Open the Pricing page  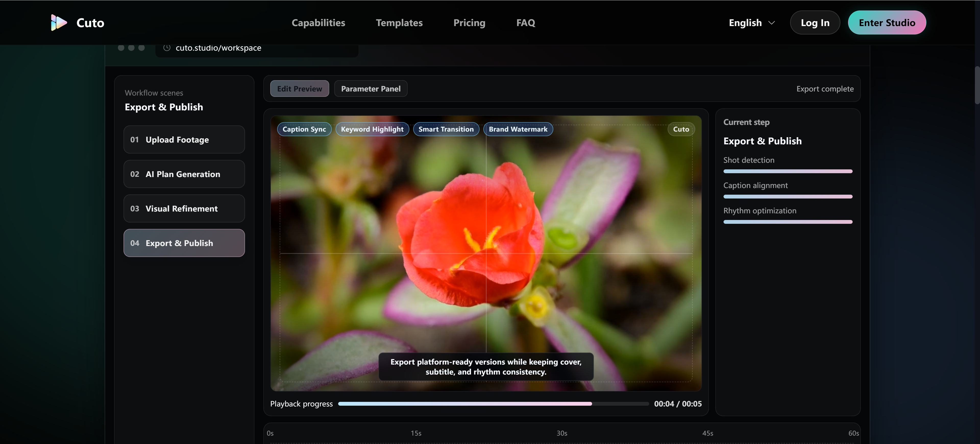[x=469, y=22]
